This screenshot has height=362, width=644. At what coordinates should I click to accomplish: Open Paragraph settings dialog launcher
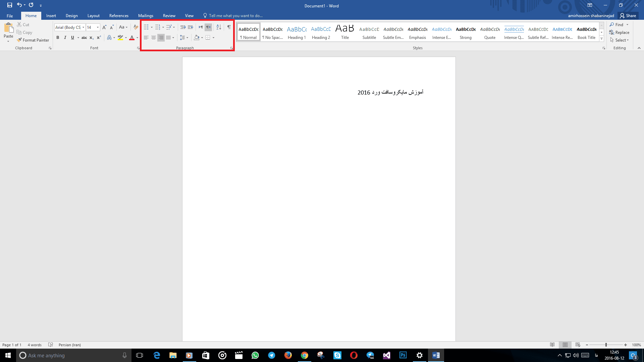coord(231,48)
